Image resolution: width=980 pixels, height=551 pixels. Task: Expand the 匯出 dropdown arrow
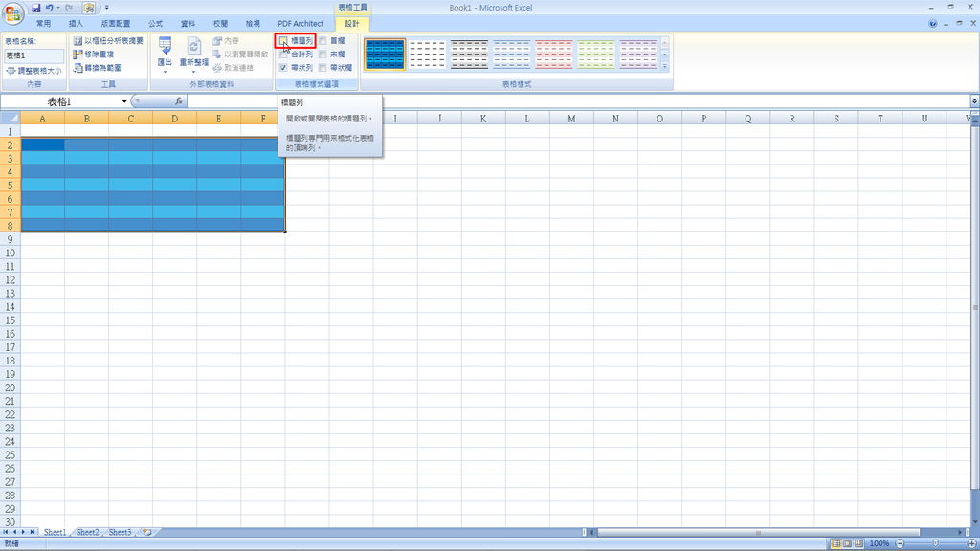tap(165, 71)
